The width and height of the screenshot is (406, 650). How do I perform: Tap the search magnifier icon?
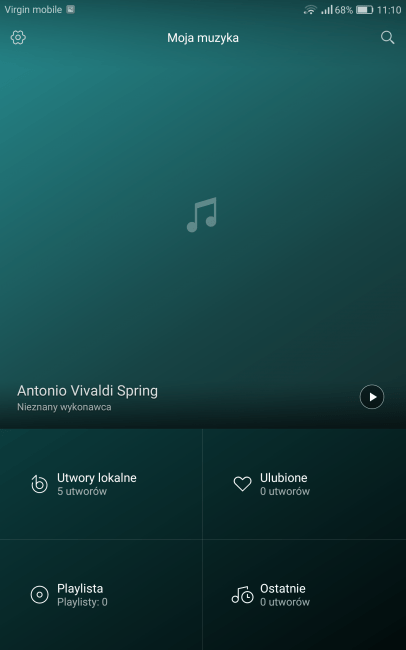click(x=387, y=37)
